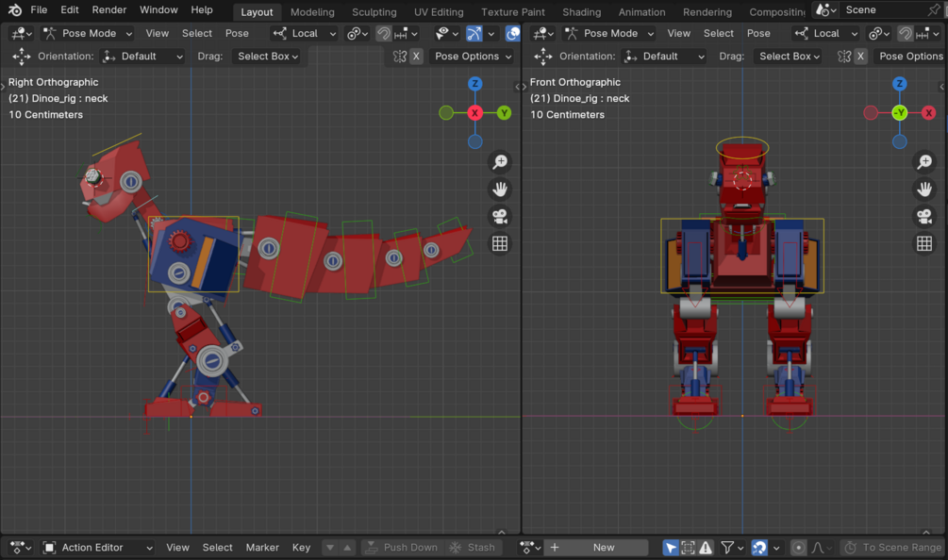948x560 pixels.
Task: Click To Scene Range button
Action: [893, 548]
